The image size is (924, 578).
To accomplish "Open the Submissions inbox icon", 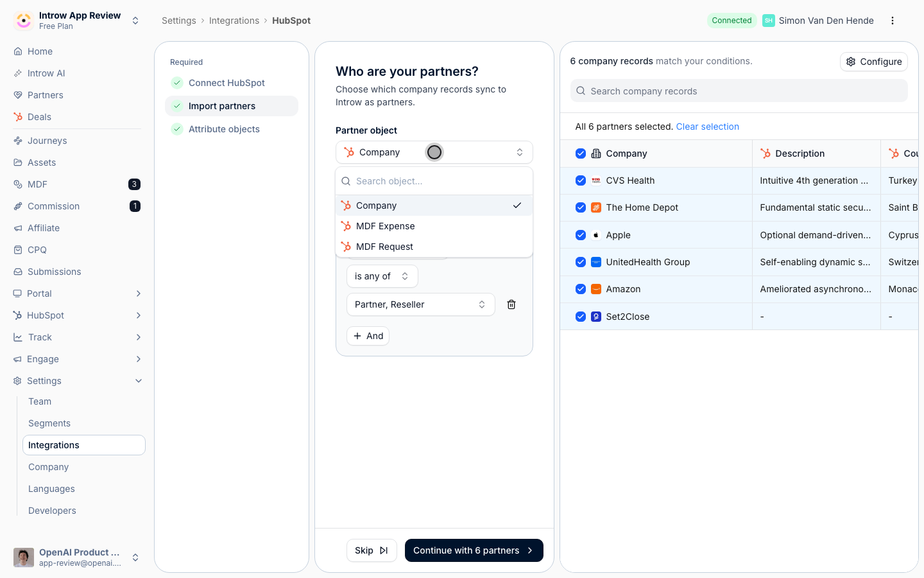I will 18,272.
